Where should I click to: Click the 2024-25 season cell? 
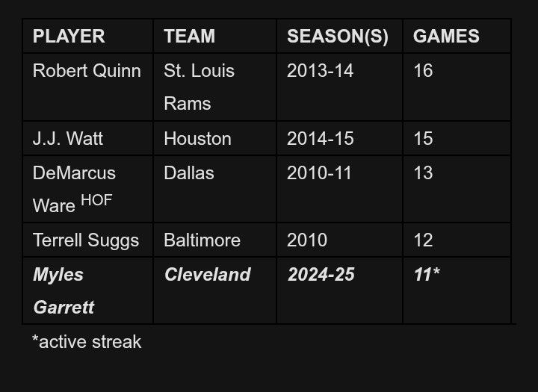pos(339,290)
